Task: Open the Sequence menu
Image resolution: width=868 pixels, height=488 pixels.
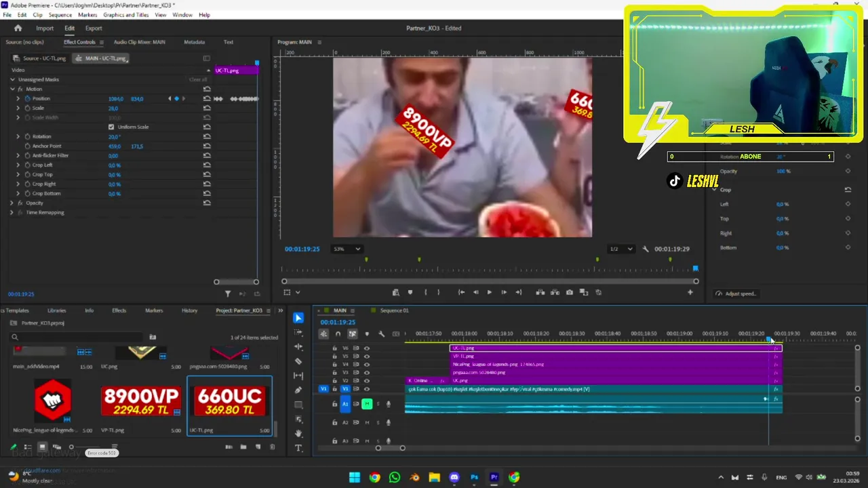Action: pyautogui.click(x=60, y=14)
